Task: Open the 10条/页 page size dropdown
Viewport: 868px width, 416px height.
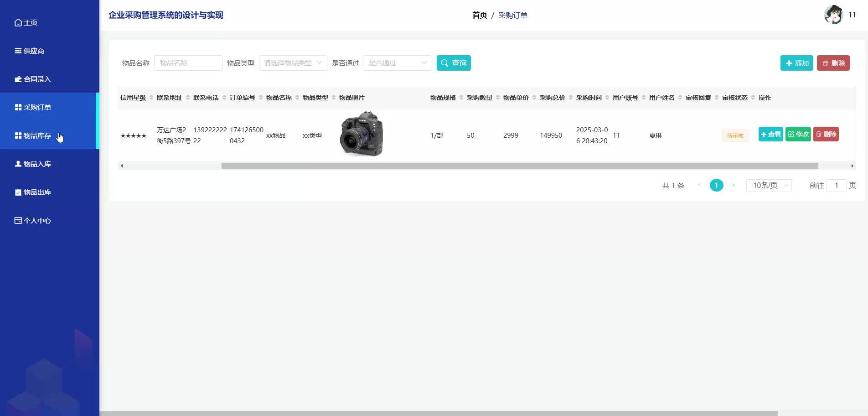Action: point(769,185)
